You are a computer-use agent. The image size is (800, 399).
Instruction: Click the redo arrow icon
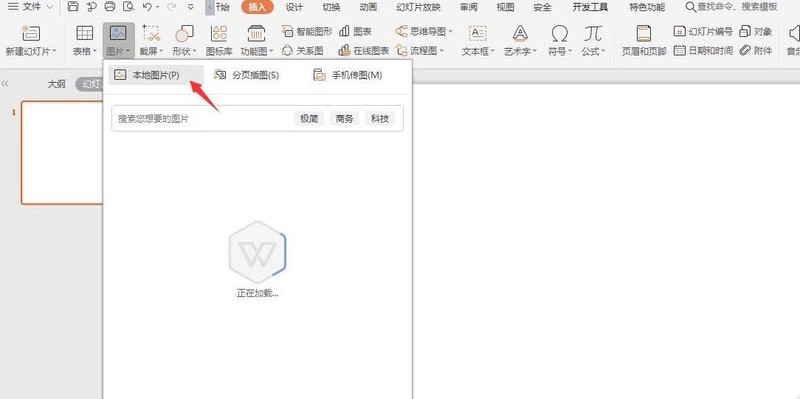(172, 7)
